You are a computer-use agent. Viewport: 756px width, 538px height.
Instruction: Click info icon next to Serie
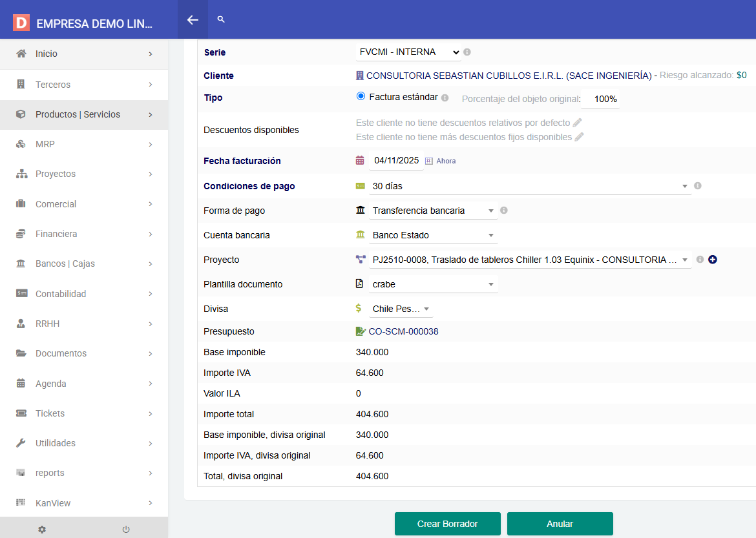coord(467,52)
